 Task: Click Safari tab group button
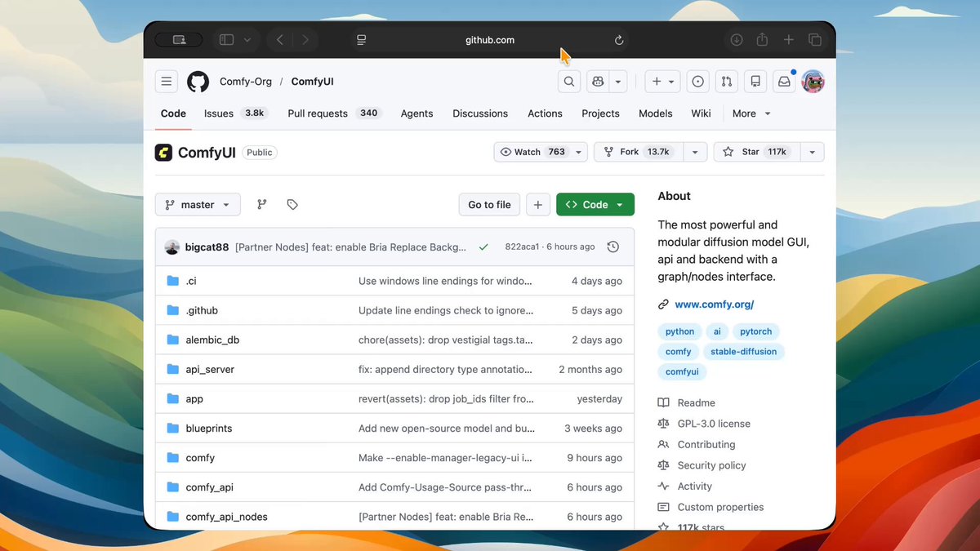[179, 40]
